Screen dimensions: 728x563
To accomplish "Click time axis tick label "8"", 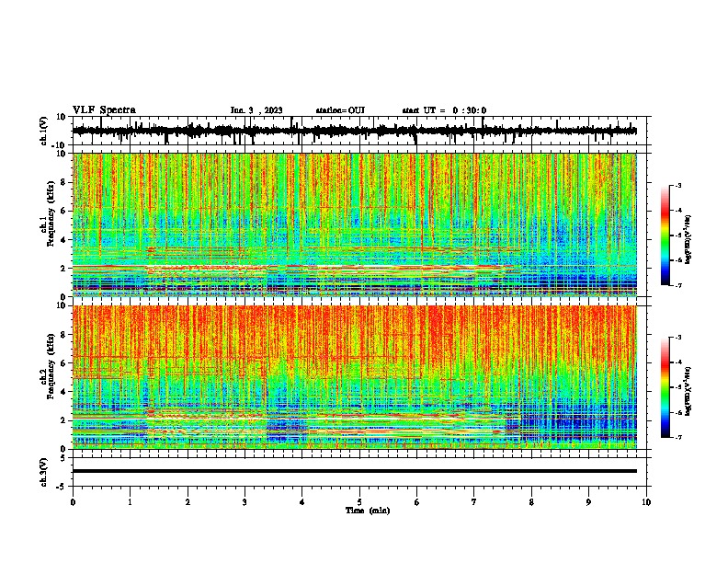I will click(531, 502).
